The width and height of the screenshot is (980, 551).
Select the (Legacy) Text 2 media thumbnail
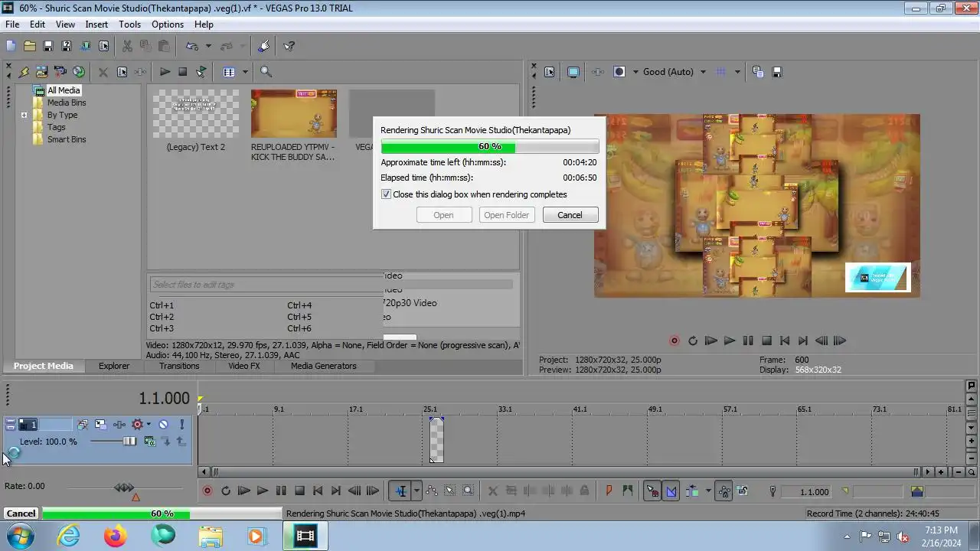coord(196,113)
